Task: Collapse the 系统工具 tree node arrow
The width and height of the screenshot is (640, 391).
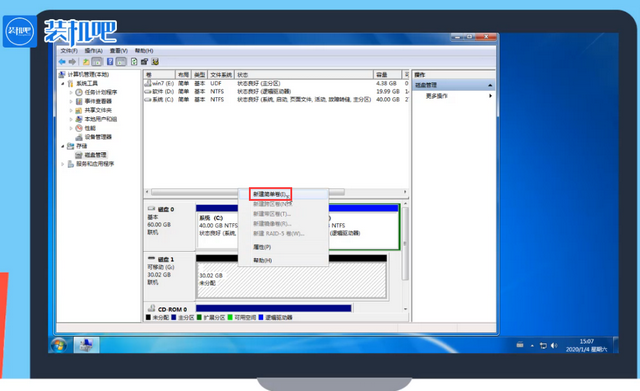Action: coord(63,84)
